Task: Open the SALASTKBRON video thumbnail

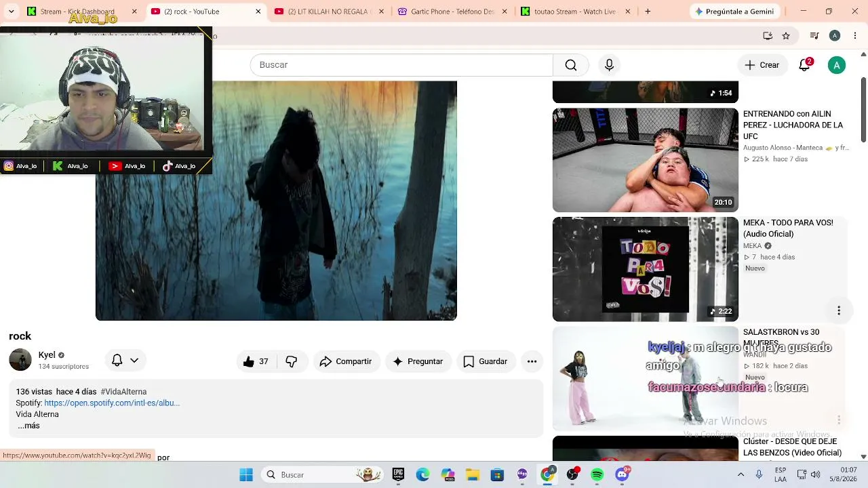Action: coord(646,379)
